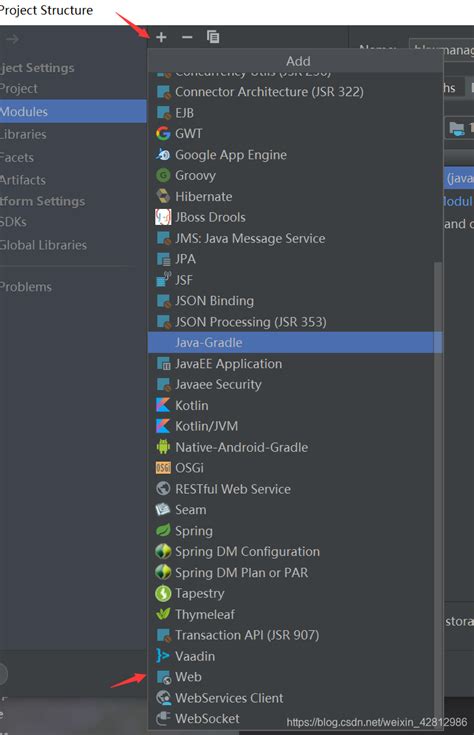Click the Copy icon in toolbar
The image size is (474, 735).
pos(213,37)
